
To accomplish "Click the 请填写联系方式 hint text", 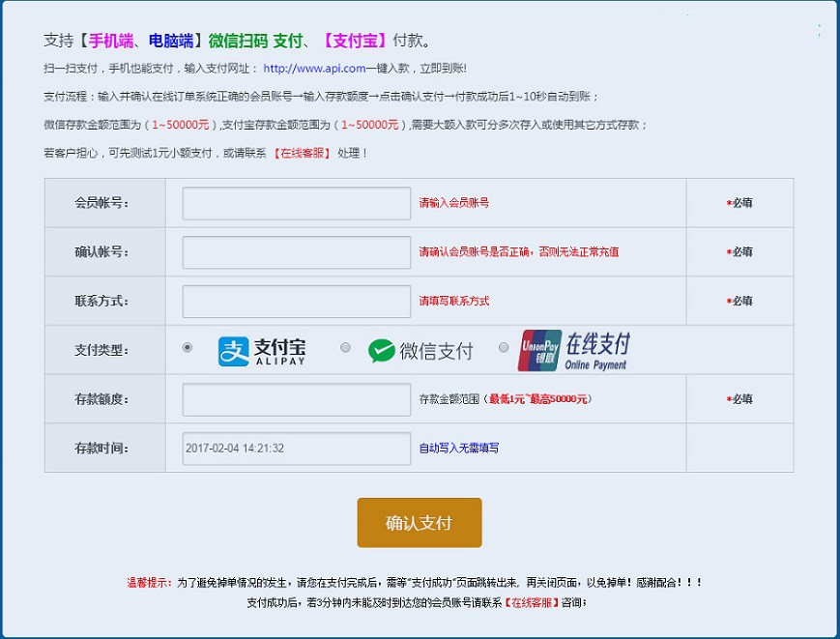I will [453, 301].
